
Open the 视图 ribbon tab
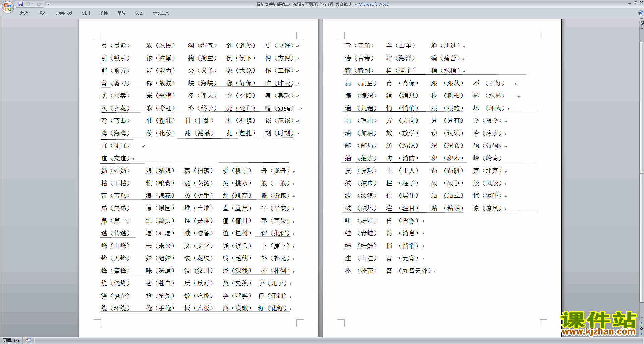click(x=139, y=13)
